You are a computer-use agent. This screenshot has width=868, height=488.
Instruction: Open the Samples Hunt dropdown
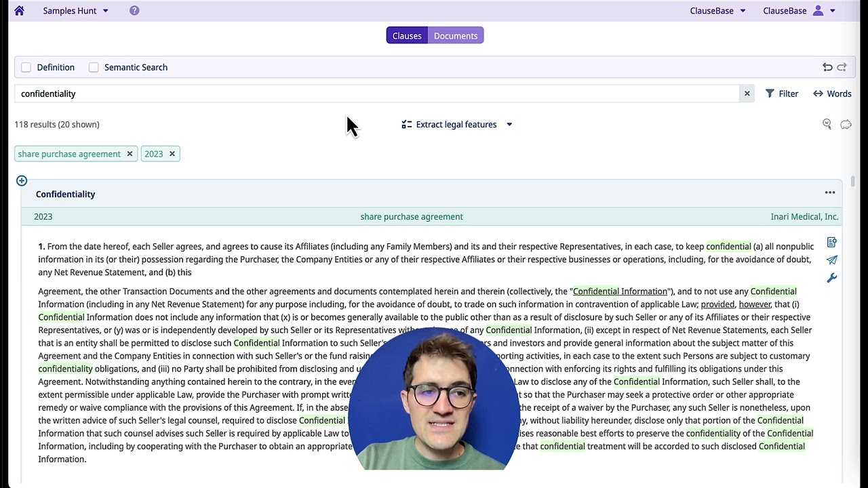point(75,11)
